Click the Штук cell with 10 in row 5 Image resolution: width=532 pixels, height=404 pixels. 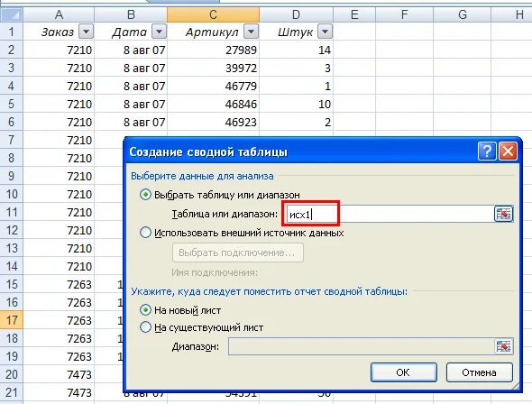[x=296, y=104]
